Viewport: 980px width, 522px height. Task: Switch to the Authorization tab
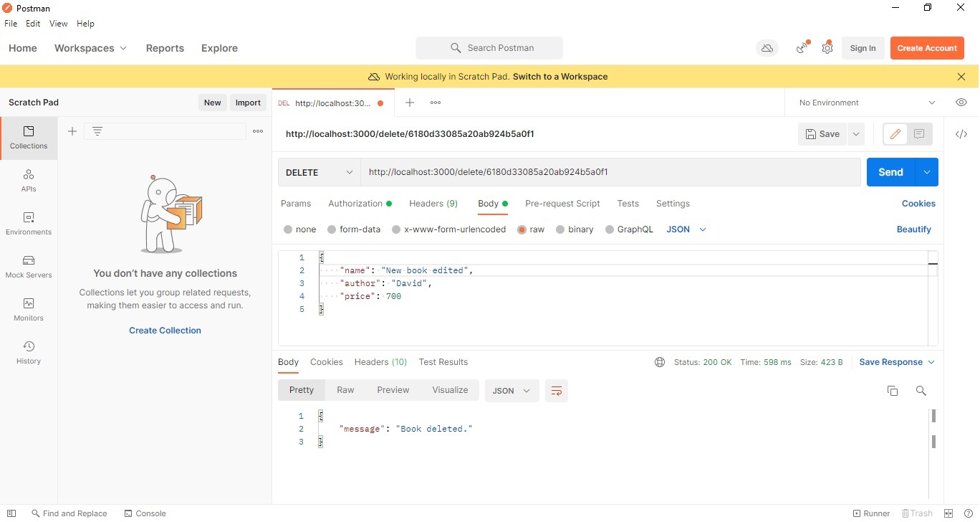click(x=360, y=204)
